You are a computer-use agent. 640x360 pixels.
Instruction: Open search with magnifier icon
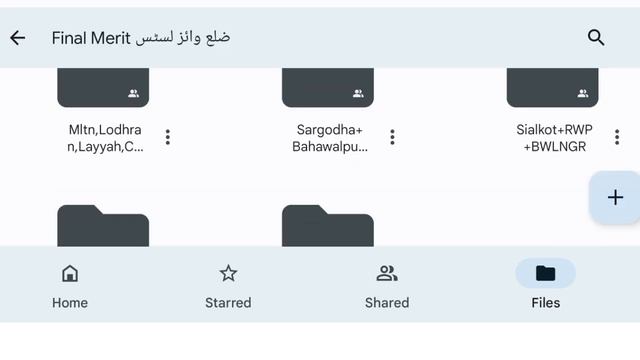tap(596, 38)
